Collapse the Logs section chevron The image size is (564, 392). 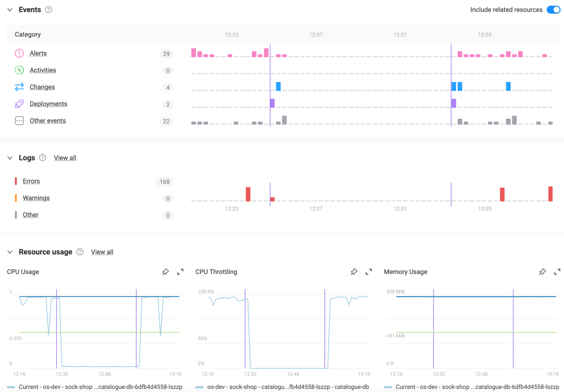(10, 158)
